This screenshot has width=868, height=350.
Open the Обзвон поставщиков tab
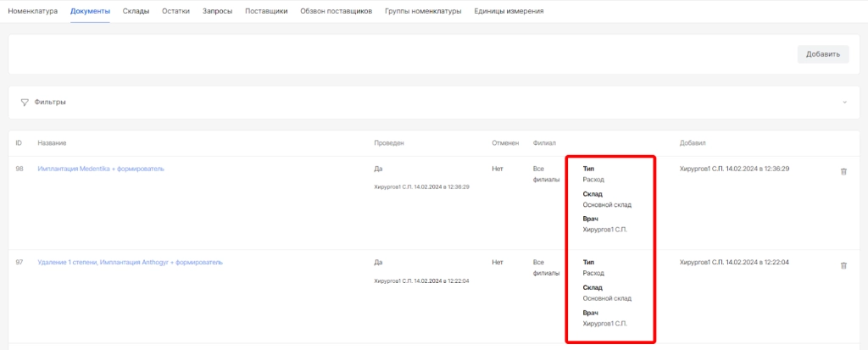[x=336, y=12]
